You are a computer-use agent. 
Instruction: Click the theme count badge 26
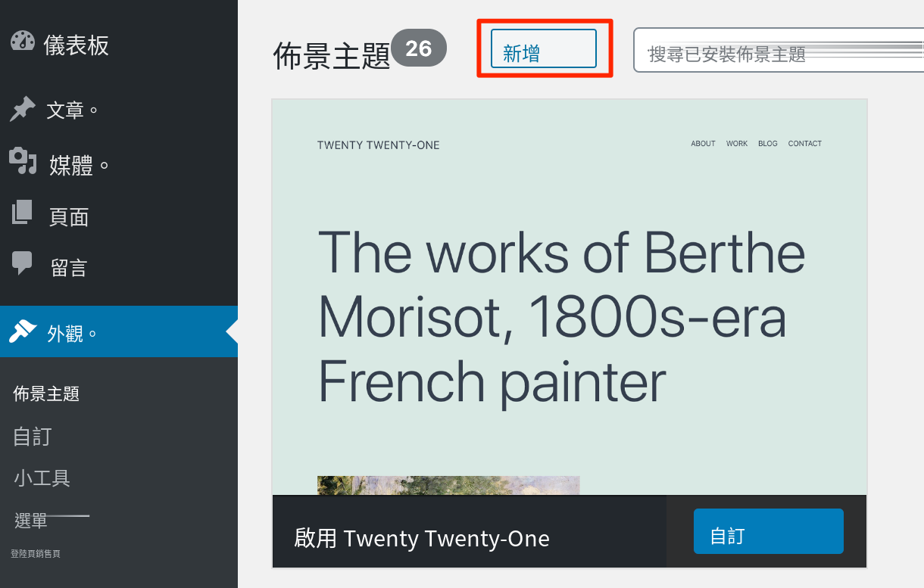click(x=419, y=48)
